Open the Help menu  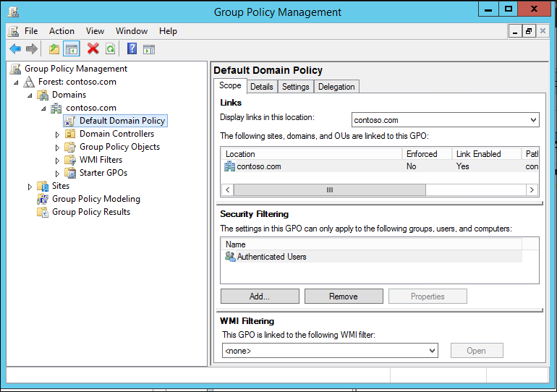click(x=168, y=31)
